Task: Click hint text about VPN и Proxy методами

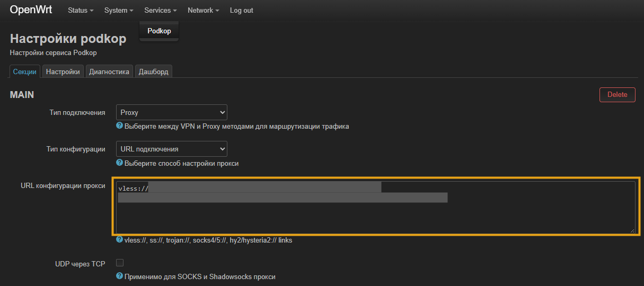Action: 237,127
